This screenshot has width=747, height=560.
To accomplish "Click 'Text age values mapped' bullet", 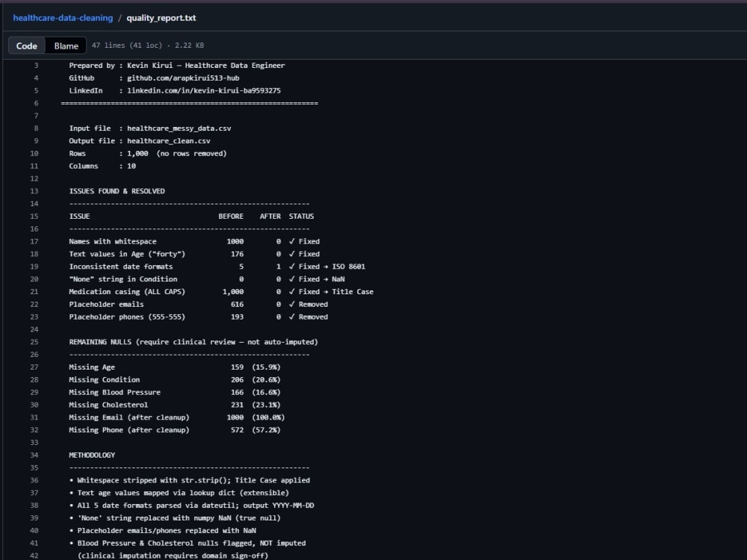I will pyautogui.click(x=179, y=493).
